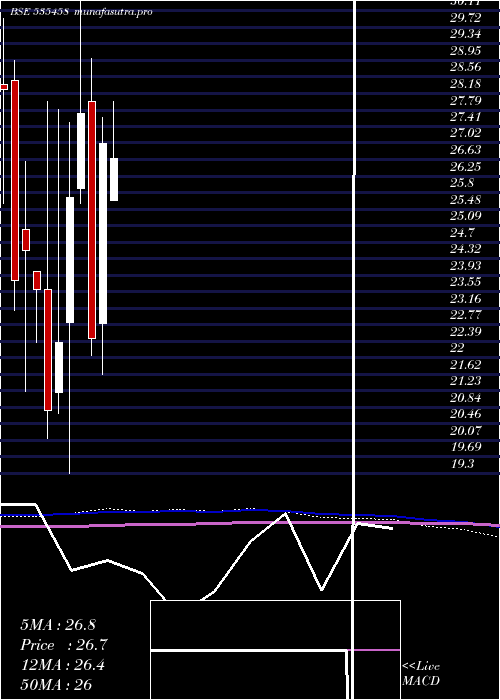This screenshot has height=700, width=500.
Task: Click the upper MACD panel box
Action: click(x=275, y=625)
